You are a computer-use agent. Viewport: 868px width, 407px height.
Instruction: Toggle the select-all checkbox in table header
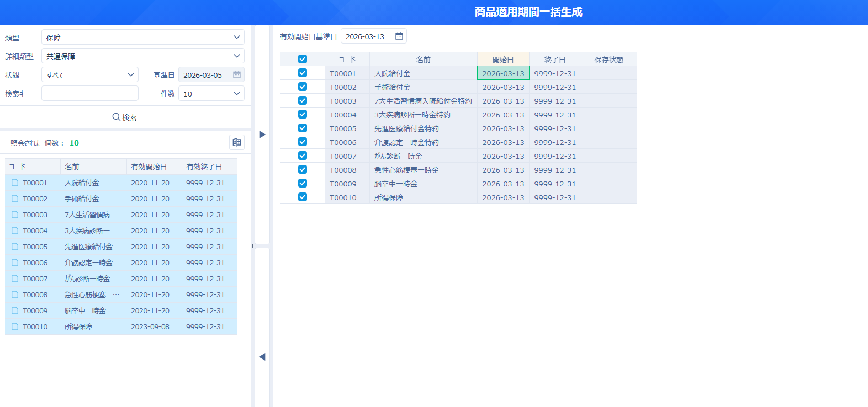coord(303,59)
